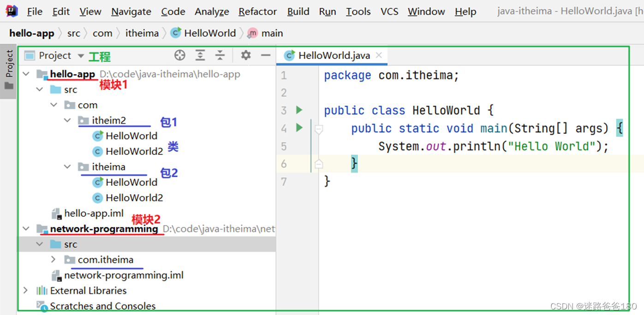This screenshot has width=644, height=315.
Task: Open the Refactor menu
Action: [x=257, y=12]
